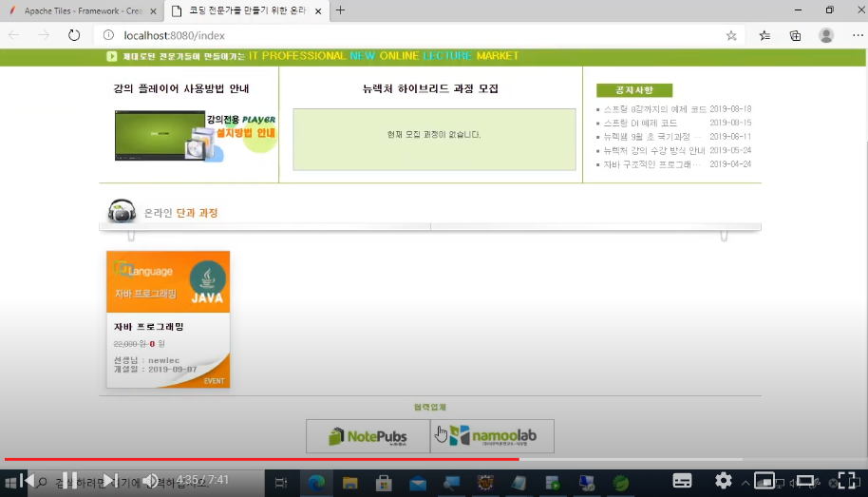Image resolution: width=868 pixels, height=497 pixels.
Task: Skip to the previous video
Action: pos(28,481)
